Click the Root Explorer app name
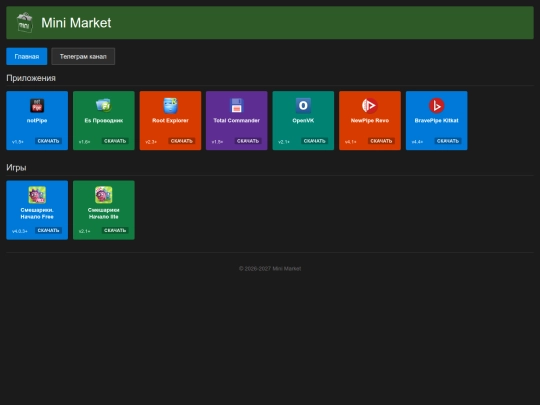The width and height of the screenshot is (540, 405). (170, 121)
